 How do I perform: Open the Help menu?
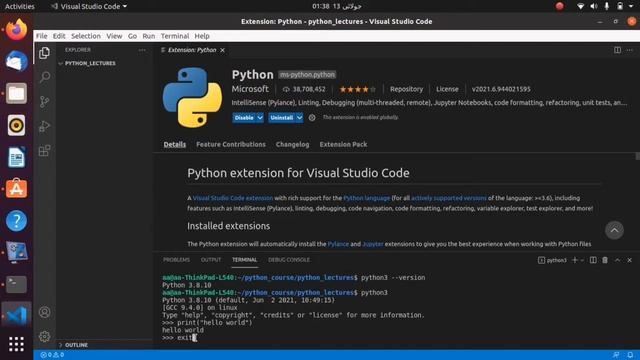(x=202, y=36)
